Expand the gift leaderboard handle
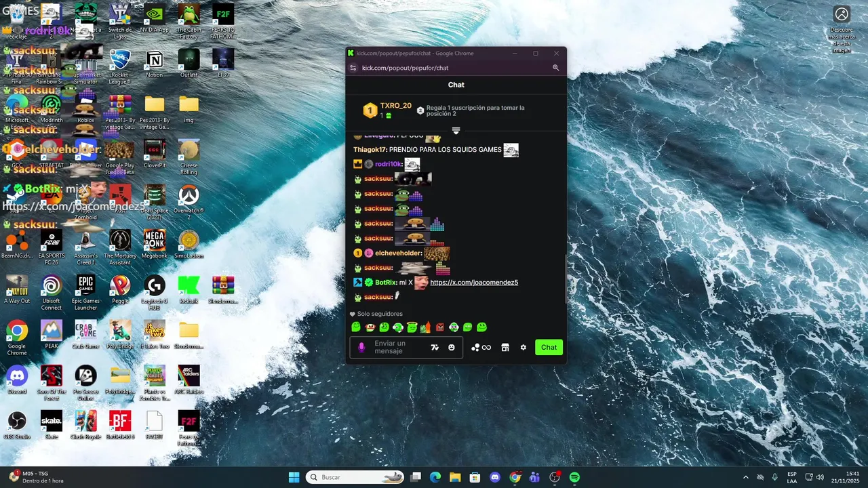 click(x=456, y=131)
